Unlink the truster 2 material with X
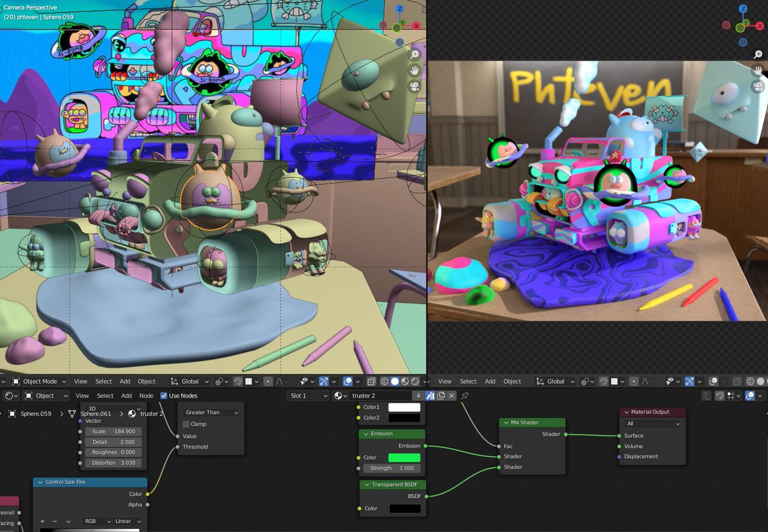The width and height of the screenshot is (768, 532). tap(452, 396)
